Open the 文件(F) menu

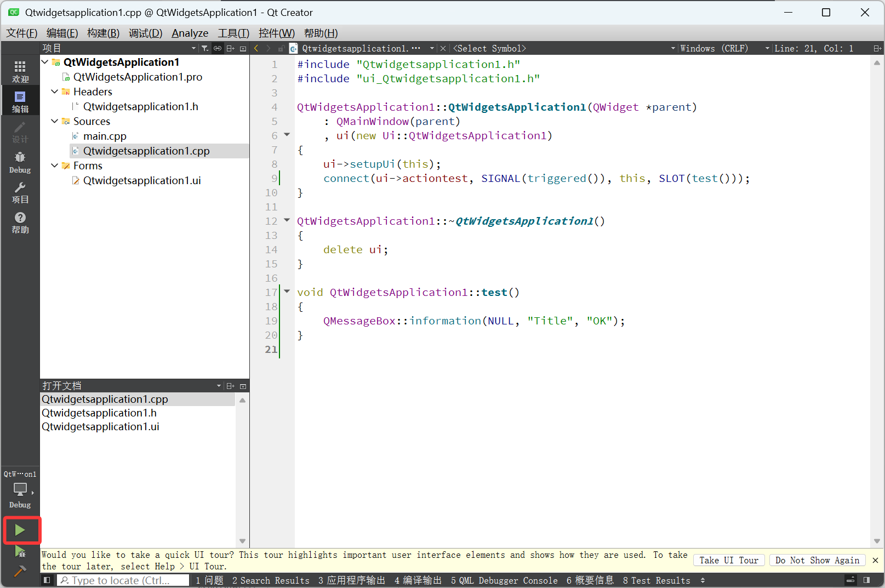tap(22, 33)
